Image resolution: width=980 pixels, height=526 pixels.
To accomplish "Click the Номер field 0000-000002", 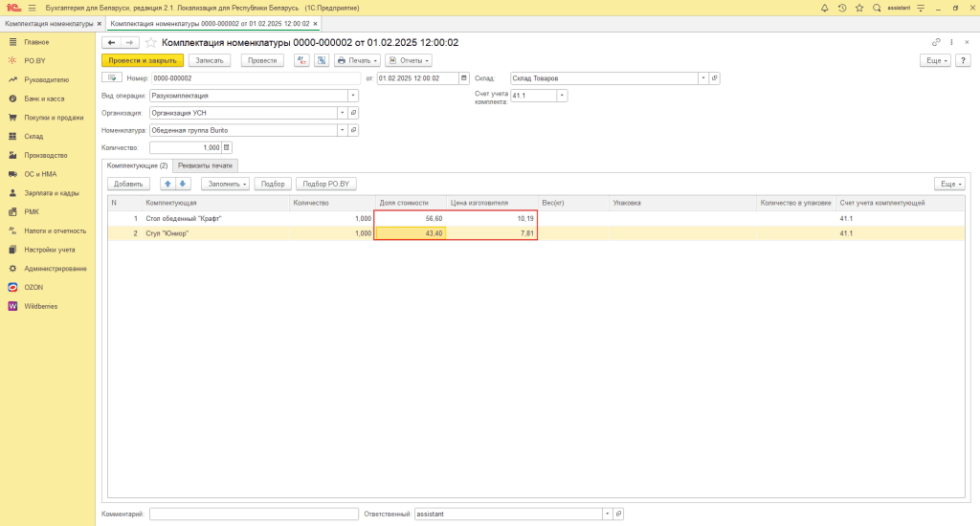I will 256,78.
